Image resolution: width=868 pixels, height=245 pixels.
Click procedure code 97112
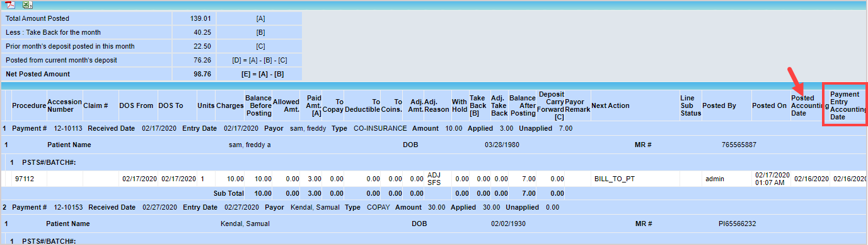[25, 179]
